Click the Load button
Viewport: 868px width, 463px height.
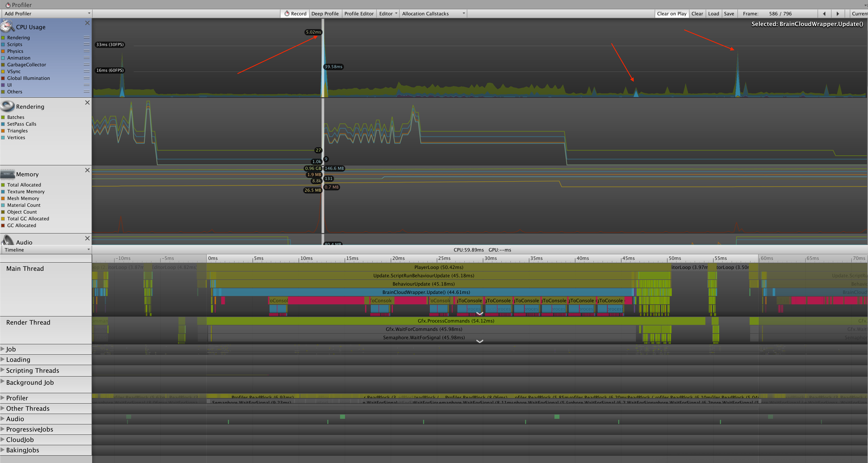pos(713,14)
